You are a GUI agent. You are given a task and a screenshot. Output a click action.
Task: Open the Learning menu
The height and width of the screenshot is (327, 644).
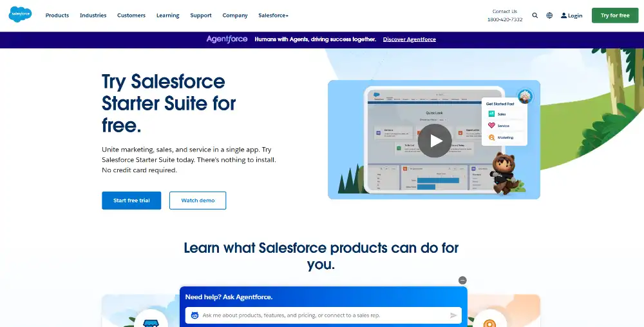click(x=167, y=15)
